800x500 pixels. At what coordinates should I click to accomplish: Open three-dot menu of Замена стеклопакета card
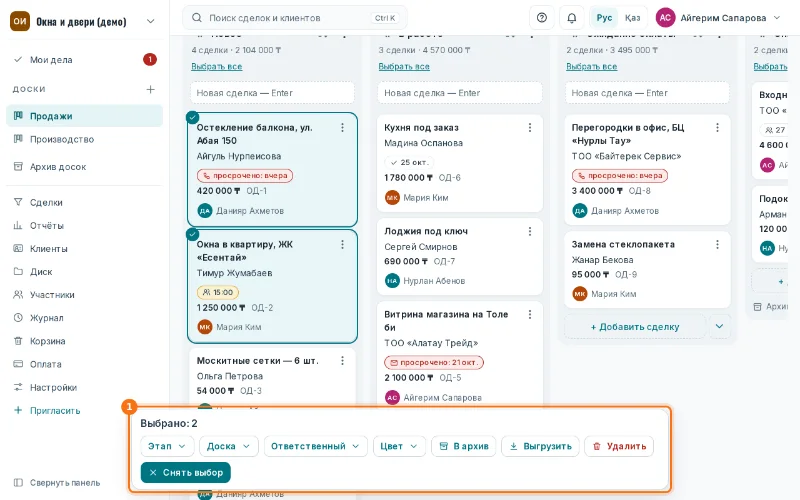pyautogui.click(x=717, y=244)
